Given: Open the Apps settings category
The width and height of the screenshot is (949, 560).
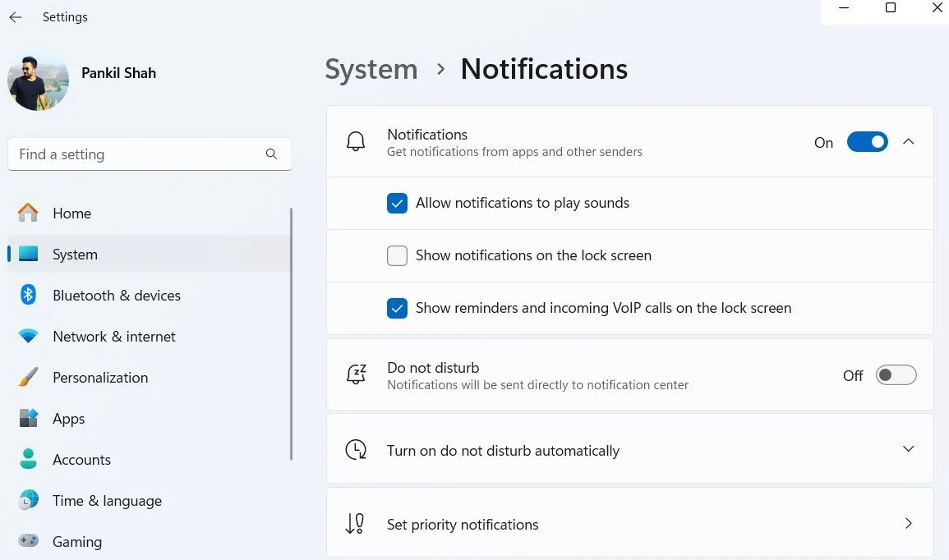Looking at the screenshot, I should coord(149,419).
